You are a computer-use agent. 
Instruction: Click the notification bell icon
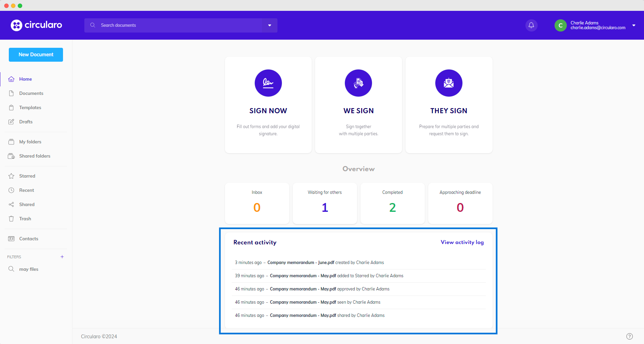click(531, 25)
